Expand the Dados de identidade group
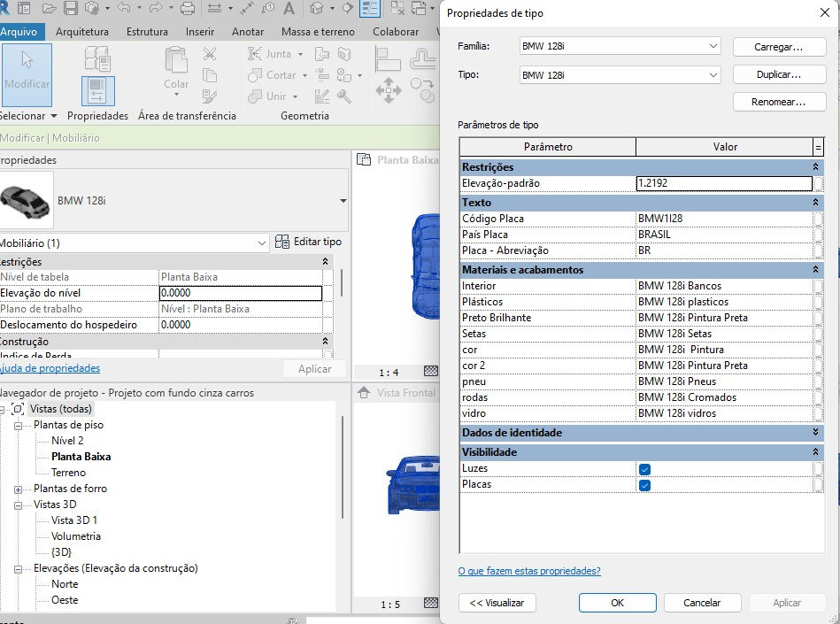The width and height of the screenshot is (840, 624). coord(815,433)
